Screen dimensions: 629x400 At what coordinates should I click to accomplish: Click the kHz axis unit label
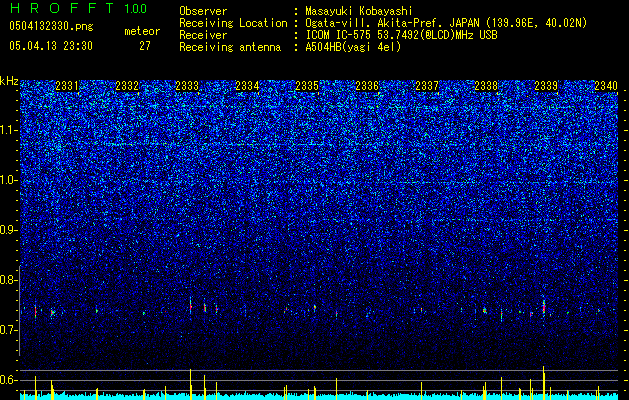click(x=9, y=81)
